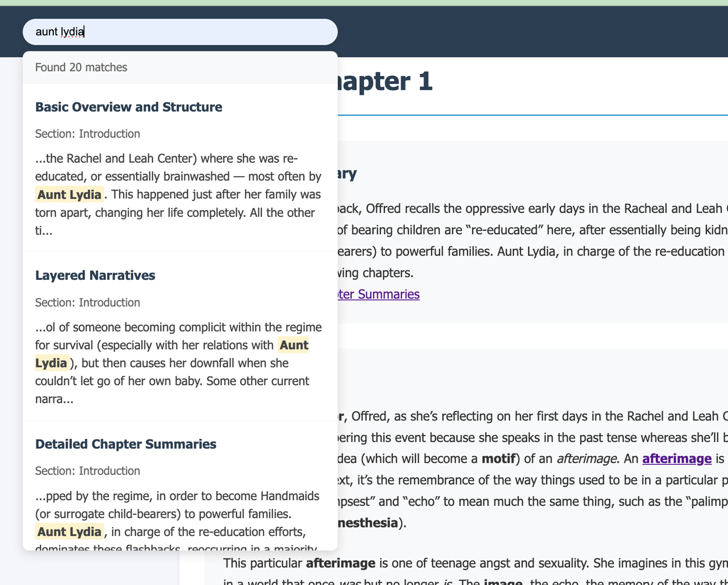Screen dimensions: 728x585
Task: Follow the "Summaries" link below the summary
Action: pos(379,294)
